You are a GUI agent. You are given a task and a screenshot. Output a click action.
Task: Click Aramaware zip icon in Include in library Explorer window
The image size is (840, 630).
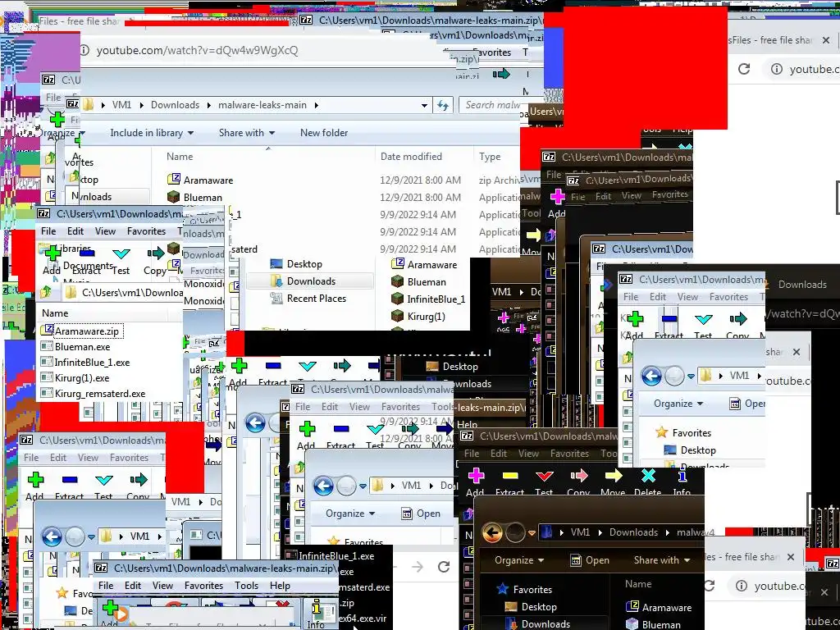173,180
